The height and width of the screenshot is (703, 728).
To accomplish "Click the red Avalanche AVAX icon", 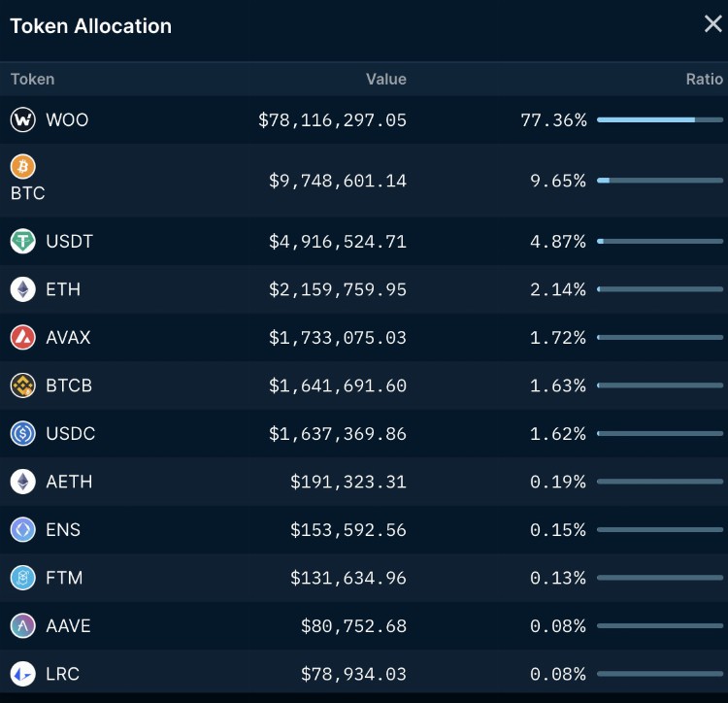I will pyautogui.click(x=22, y=338).
